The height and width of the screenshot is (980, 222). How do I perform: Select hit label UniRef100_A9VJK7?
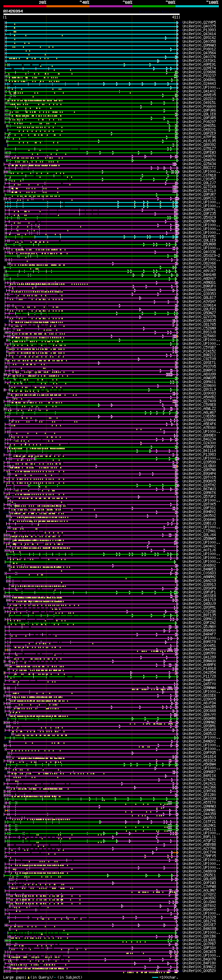point(199,271)
